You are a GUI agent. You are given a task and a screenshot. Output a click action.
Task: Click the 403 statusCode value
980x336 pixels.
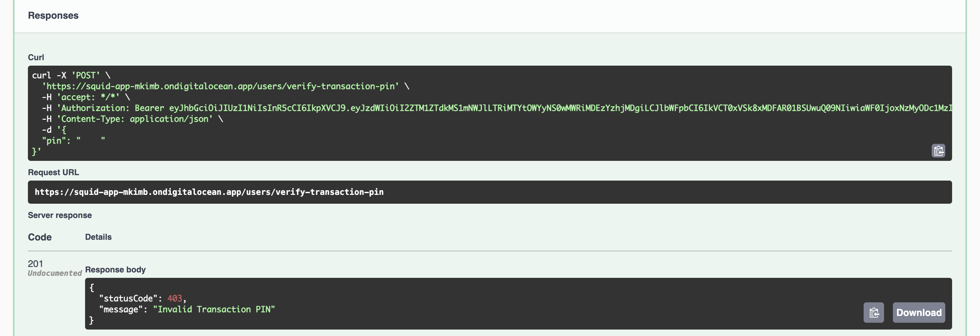(175, 298)
